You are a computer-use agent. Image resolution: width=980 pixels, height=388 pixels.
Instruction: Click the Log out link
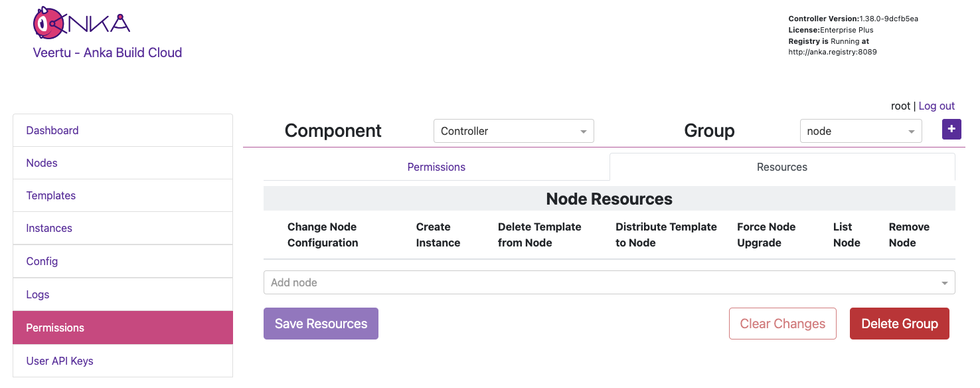[x=936, y=106]
